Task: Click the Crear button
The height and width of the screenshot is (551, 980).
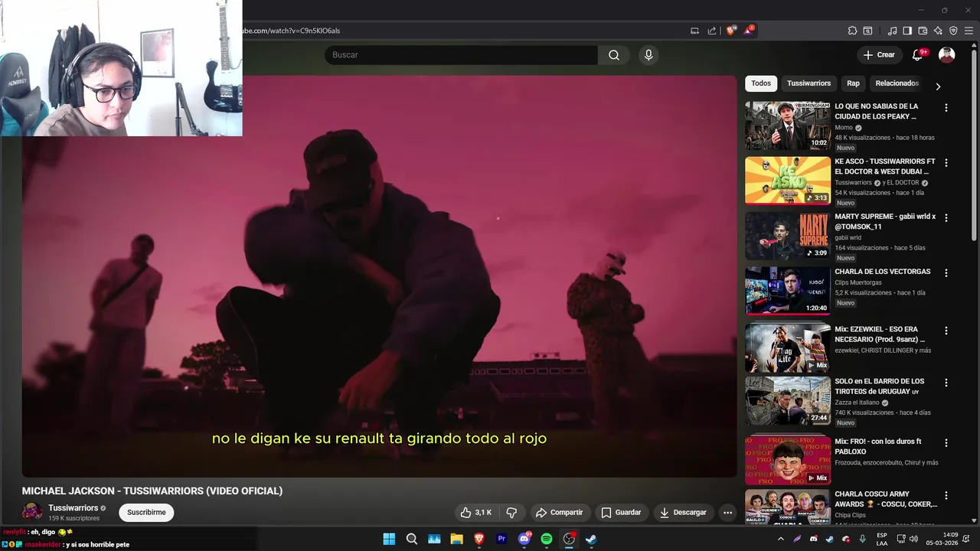Action: tap(878, 55)
